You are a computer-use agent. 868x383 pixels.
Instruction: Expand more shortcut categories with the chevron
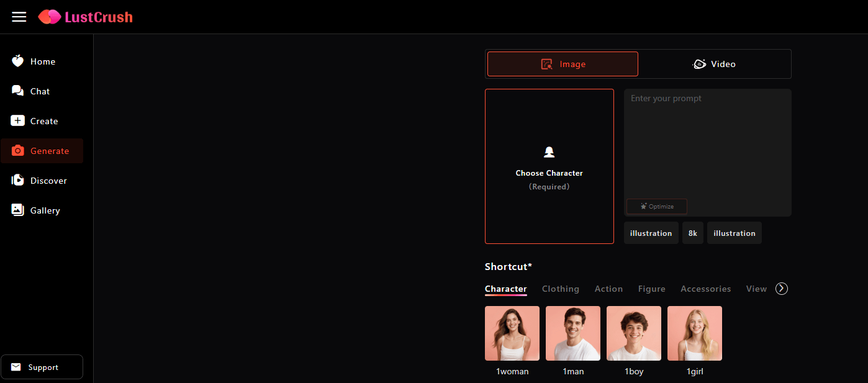pyautogui.click(x=782, y=288)
